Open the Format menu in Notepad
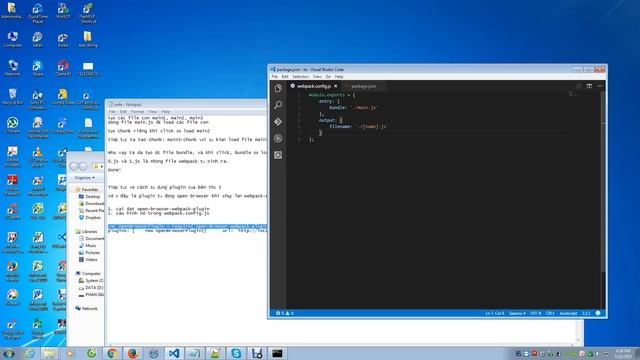This screenshot has width=640, height=360. tap(138, 111)
